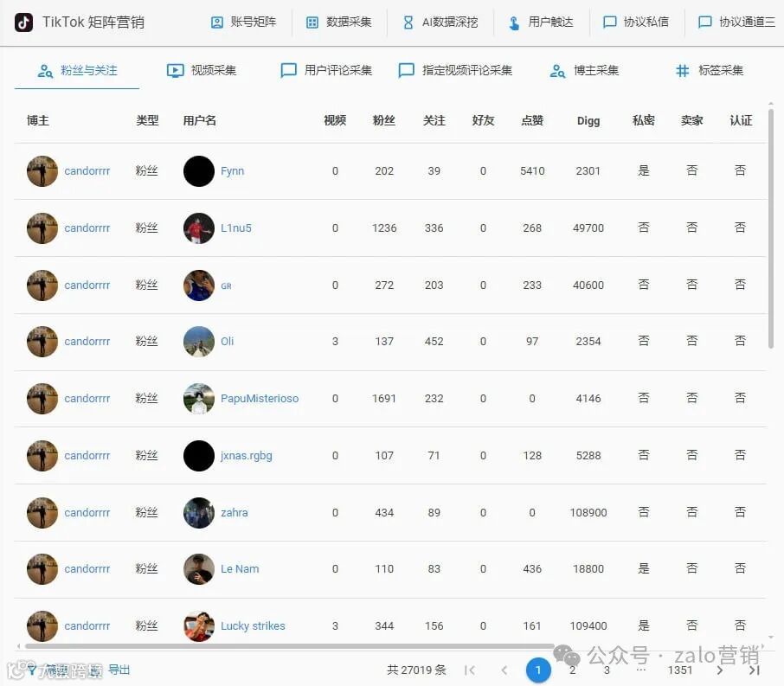Image resolution: width=784 pixels, height=686 pixels.
Task: Click the 关注 column header
Action: coord(434,120)
